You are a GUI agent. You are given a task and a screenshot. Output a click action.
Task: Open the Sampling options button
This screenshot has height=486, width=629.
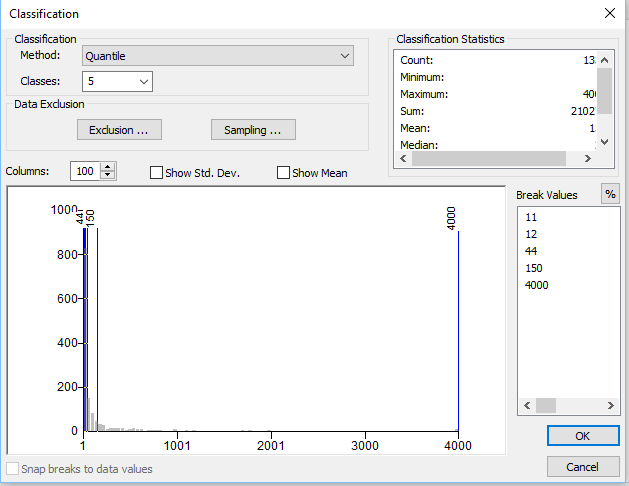pyautogui.click(x=253, y=130)
